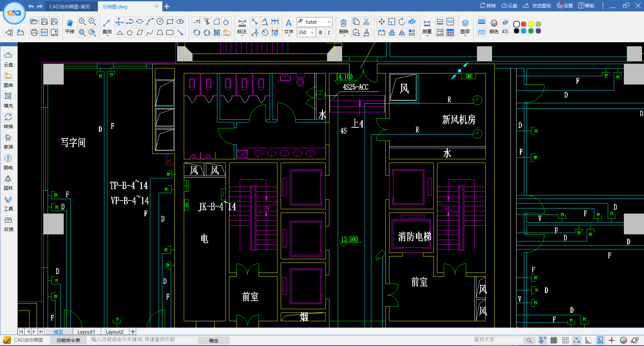644x346 pixels.
Task: Expand the Line (直线) tool dropdown arrow
Action: coord(107,36)
